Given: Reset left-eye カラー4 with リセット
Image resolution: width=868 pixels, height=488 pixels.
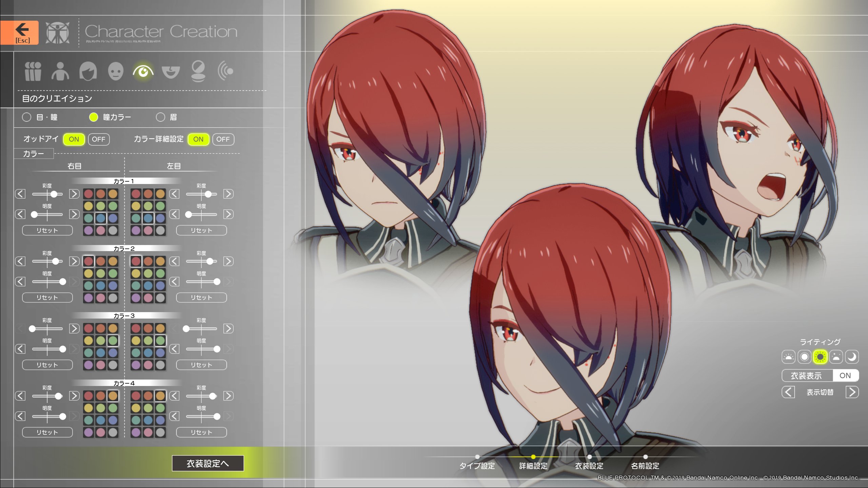Looking at the screenshot, I should [201, 432].
